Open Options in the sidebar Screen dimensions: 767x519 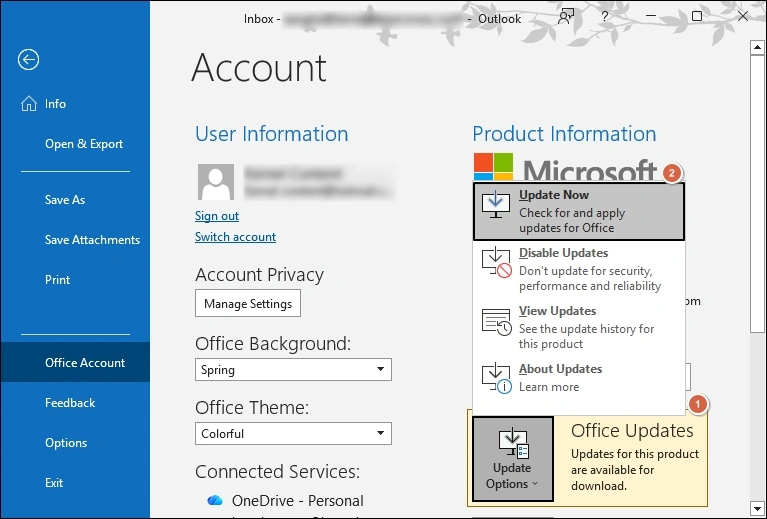pyautogui.click(x=75, y=443)
